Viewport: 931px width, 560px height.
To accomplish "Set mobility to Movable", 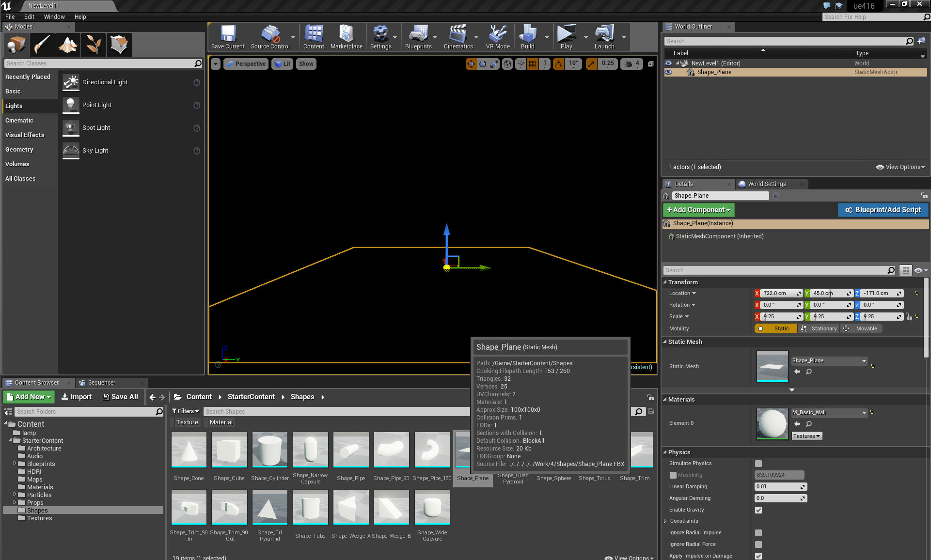I will click(862, 328).
